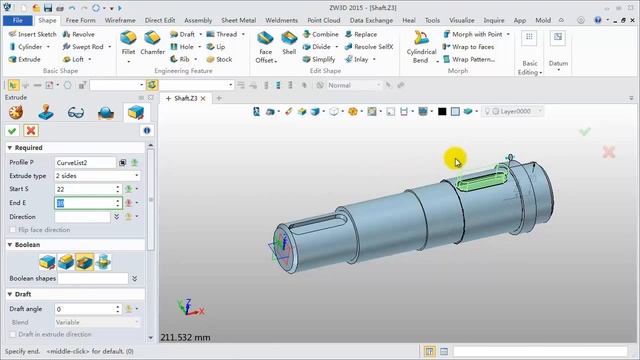Select the Divide tool
The width and height of the screenshot is (640, 360).
point(317,47)
